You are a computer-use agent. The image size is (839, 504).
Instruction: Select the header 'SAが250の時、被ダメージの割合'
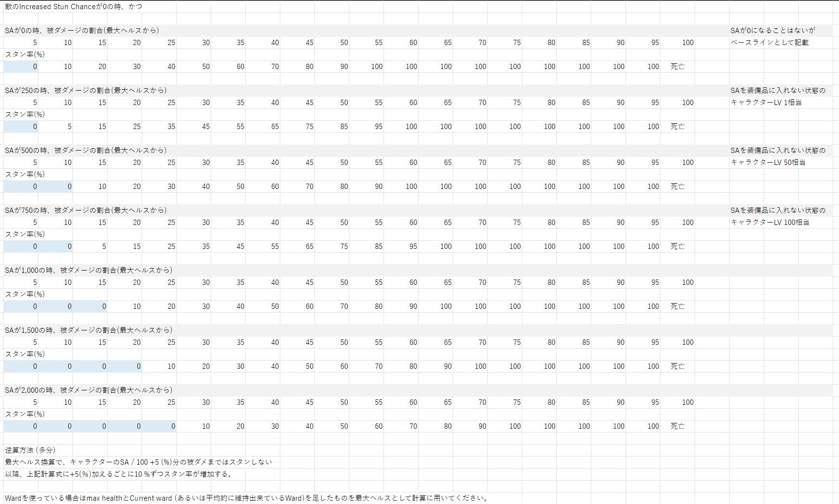86,90
